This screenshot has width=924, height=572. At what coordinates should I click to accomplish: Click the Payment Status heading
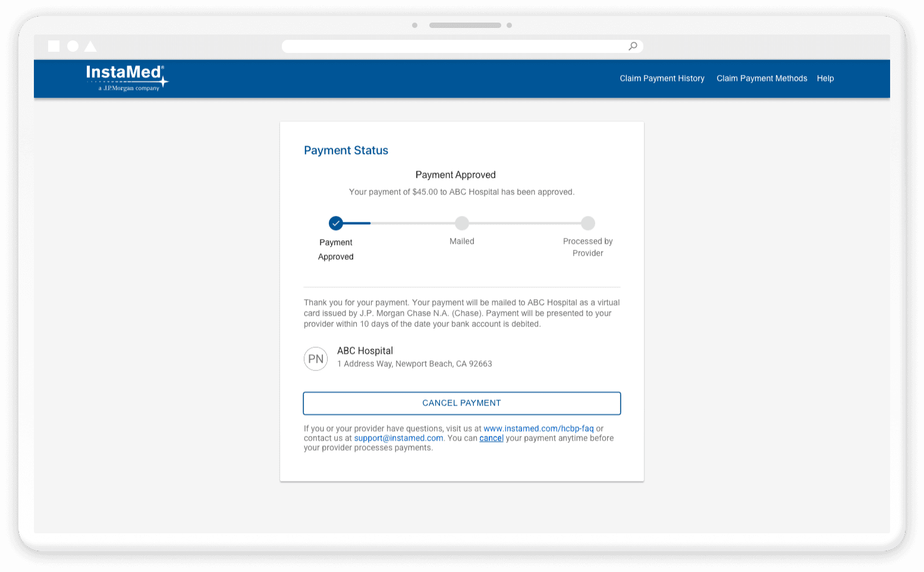(x=346, y=150)
